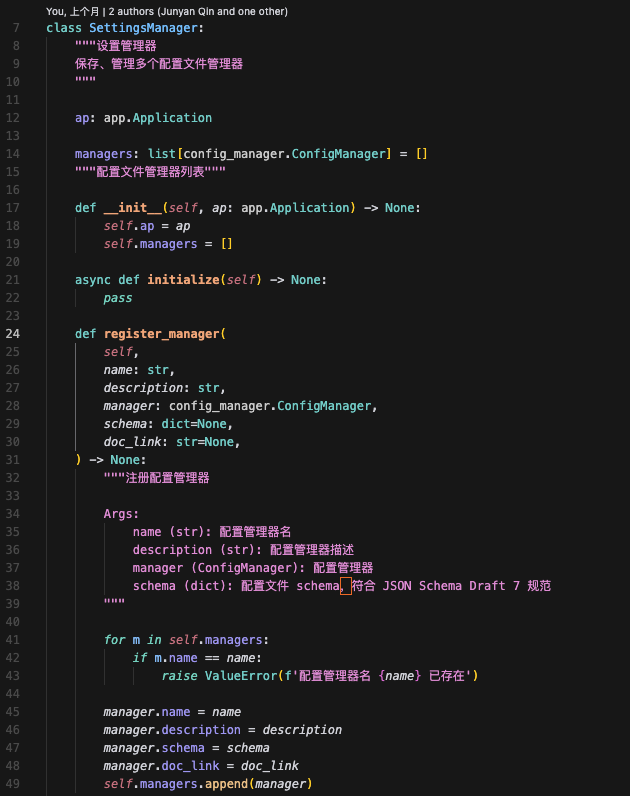The image size is (630, 796).
Task: Click 'Args:' heading in the docstring
Action: tap(121, 514)
